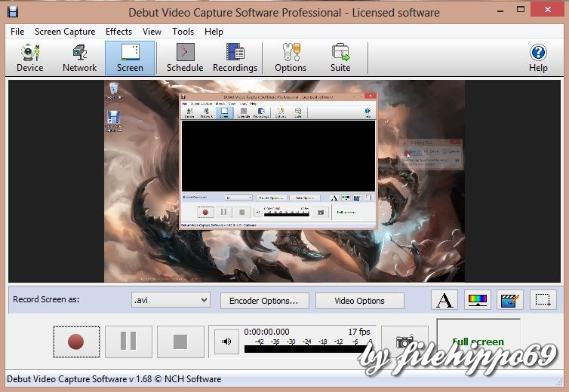
Task: Add a text caption with A icon
Action: 444,300
